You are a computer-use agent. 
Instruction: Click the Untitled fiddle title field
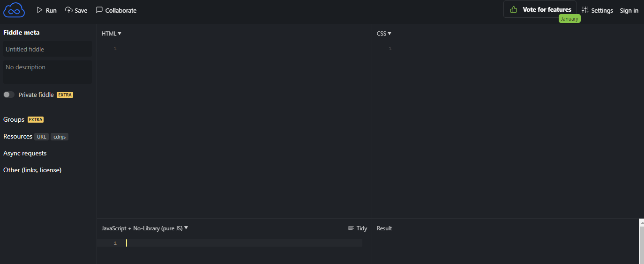point(47,49)
